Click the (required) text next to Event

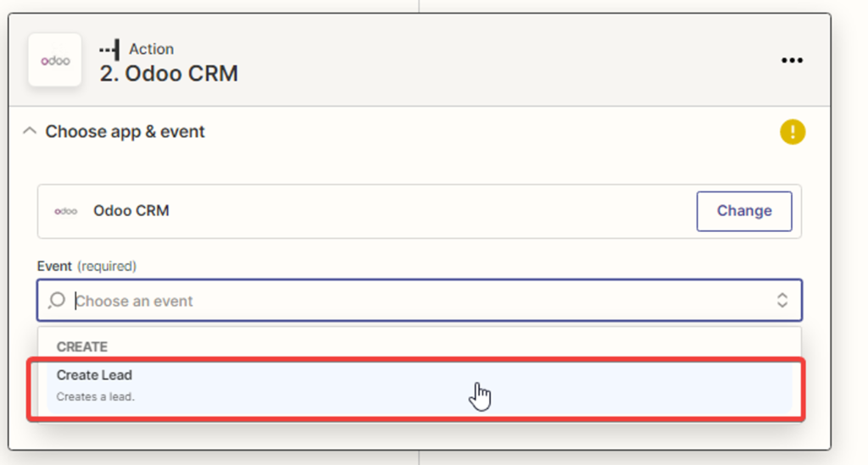107,266
